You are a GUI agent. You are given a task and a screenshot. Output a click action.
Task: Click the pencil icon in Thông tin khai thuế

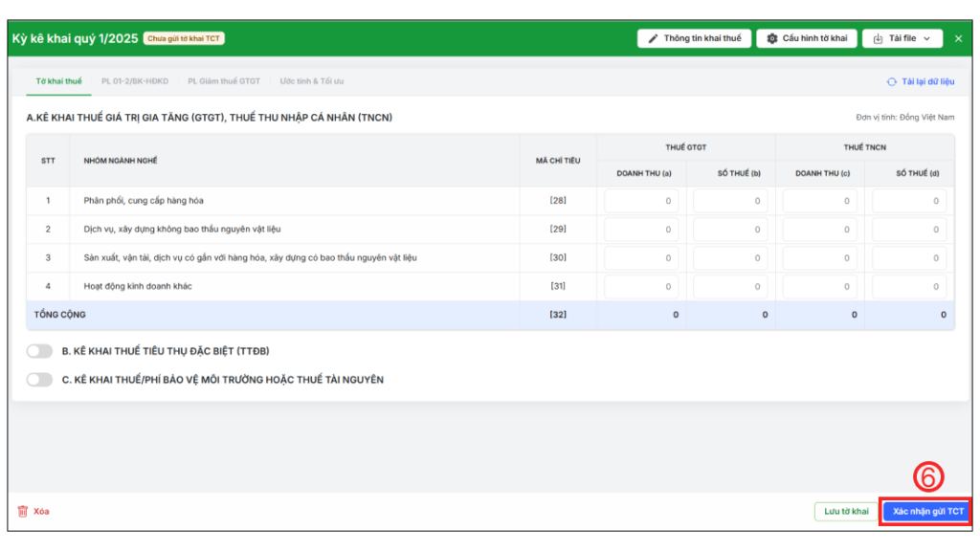(654, 38)
